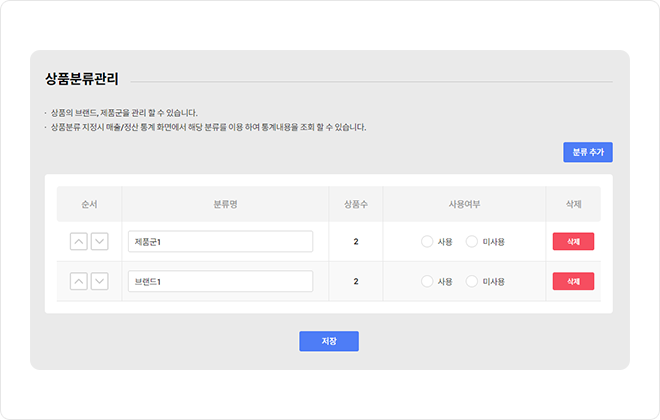Click the 상품분류관리 page title
This screenshot has width=660, height=420.
(82, 79)
